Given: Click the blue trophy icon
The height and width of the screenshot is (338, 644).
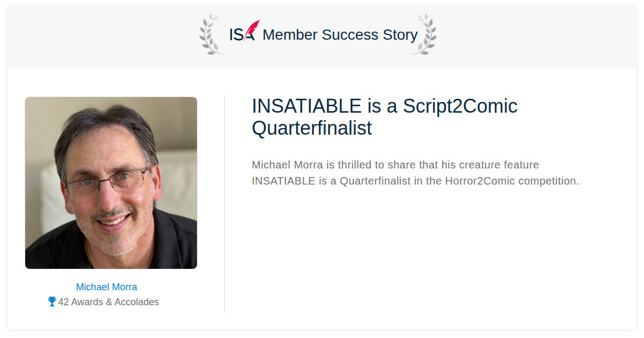Looking at the screenshot, I should (52, 302).
